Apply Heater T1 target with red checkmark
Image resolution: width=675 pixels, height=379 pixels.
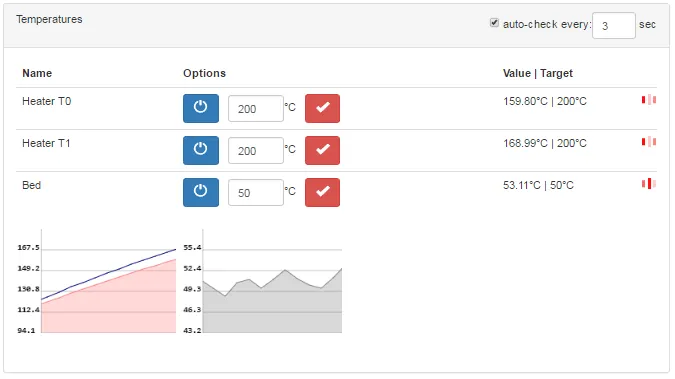[x=322, y=150]
